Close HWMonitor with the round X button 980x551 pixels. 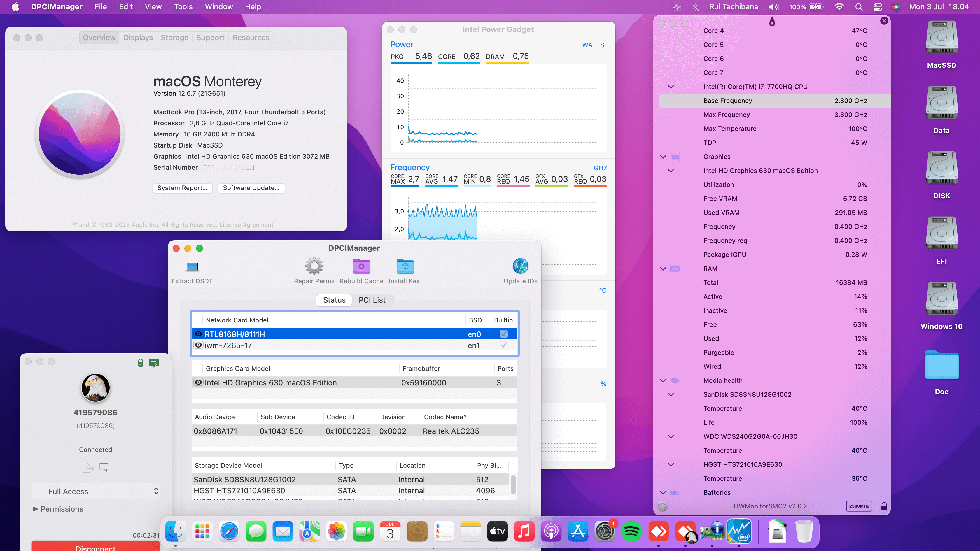[x=884, y=20]
